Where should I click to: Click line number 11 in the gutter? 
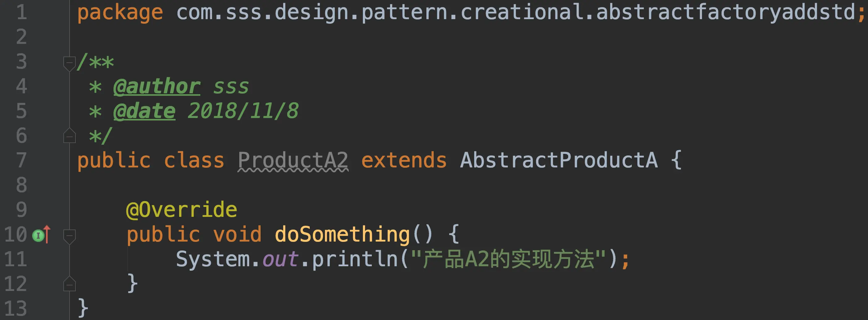coord(15,259)
